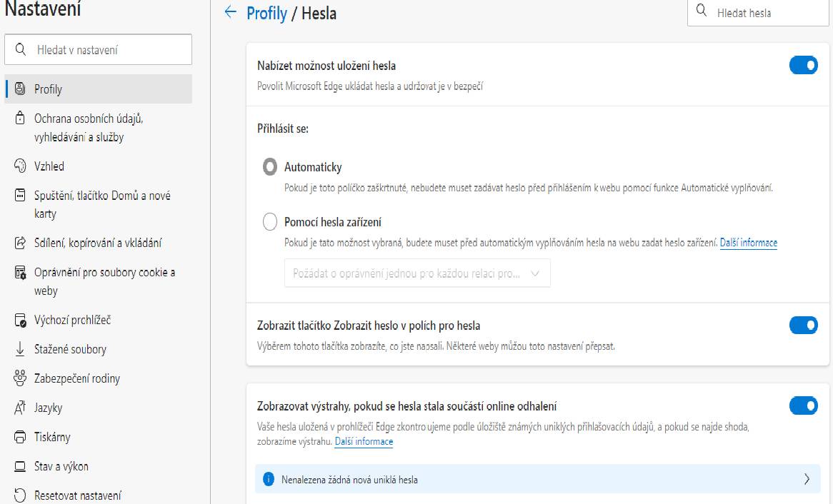833x504 pixels.
Task: Click the Stažené soubory download icon
Action: click(x=20, y=349)
